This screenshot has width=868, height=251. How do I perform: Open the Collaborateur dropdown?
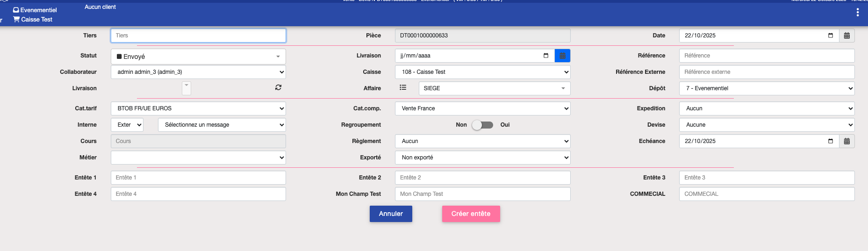pyautogui.click(x=198, y=72)
